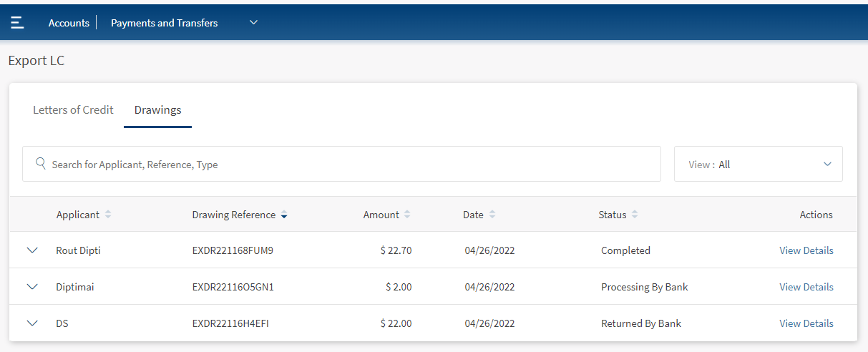
Task: View Details for Rout Dipti drawing
Action: pos(806,250)
